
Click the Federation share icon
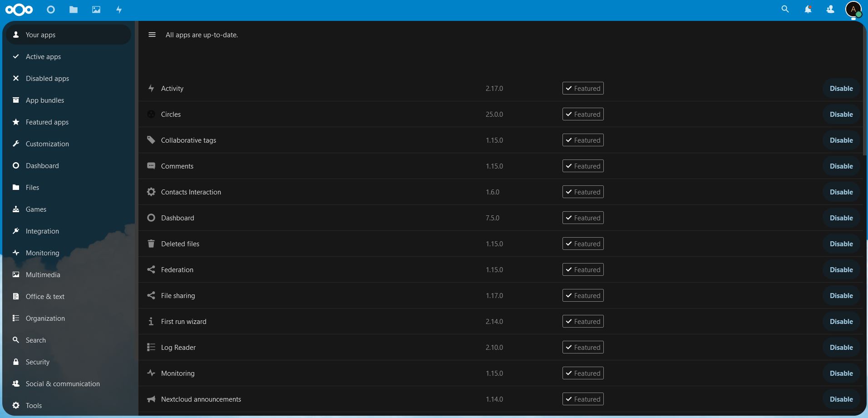151,269
